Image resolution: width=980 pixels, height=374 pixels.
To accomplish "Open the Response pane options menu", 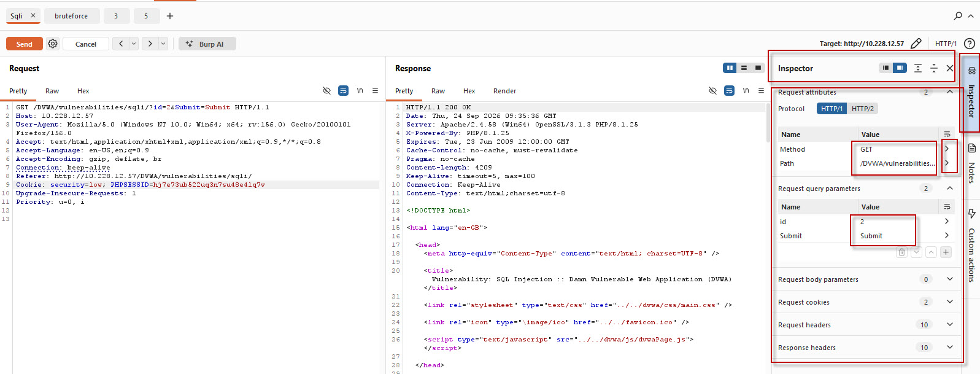I will 761,90.
